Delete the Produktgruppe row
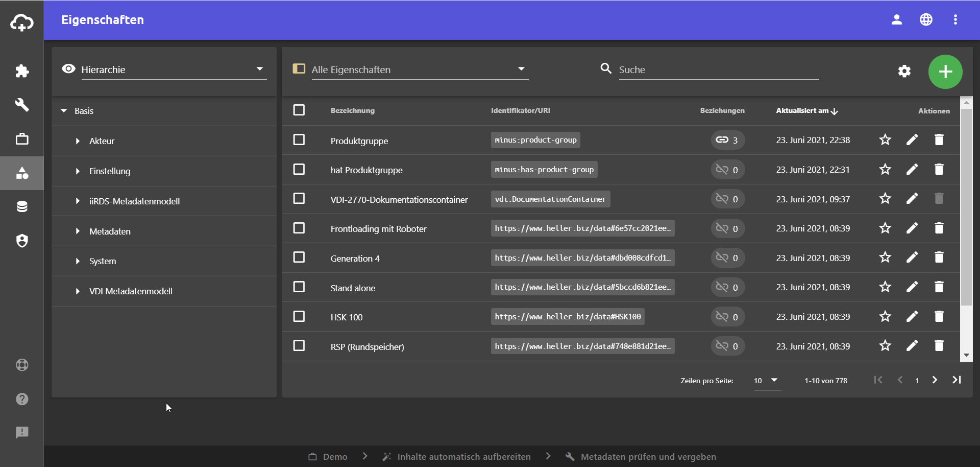The image size is (980, 467). [x=939, y=140]
